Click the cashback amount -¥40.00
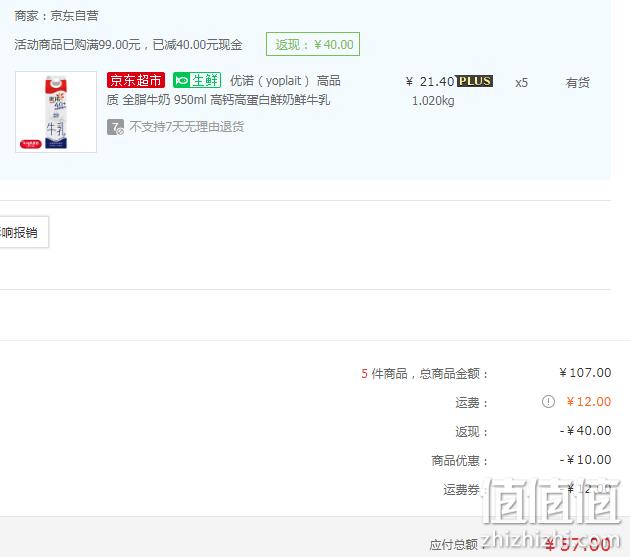This screenshot has width=630, height=557. (x=585, y=430)
